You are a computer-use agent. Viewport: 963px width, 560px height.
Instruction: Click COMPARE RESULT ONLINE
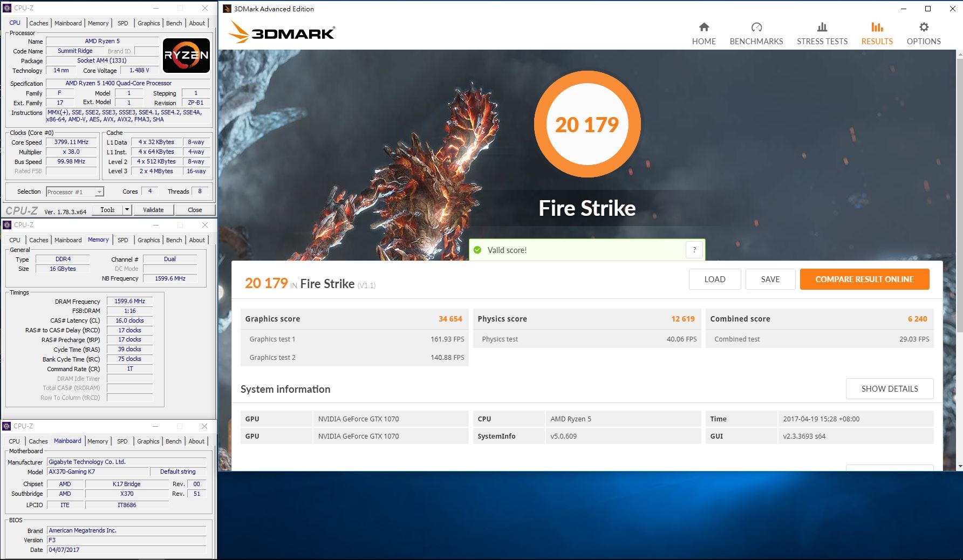coord(864,279)
